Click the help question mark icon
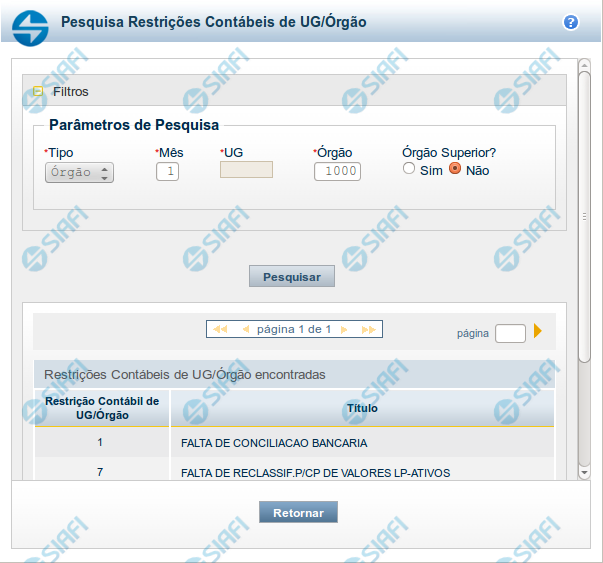The width and height of the screenshot is (603, 563). pyautogui.click(x=571, y=21)
